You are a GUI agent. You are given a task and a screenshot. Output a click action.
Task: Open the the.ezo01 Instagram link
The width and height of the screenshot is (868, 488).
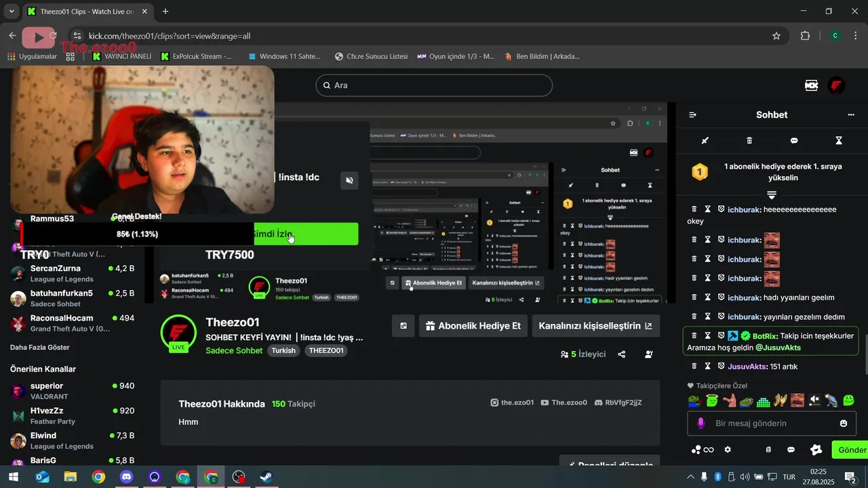tap(512, 403)
